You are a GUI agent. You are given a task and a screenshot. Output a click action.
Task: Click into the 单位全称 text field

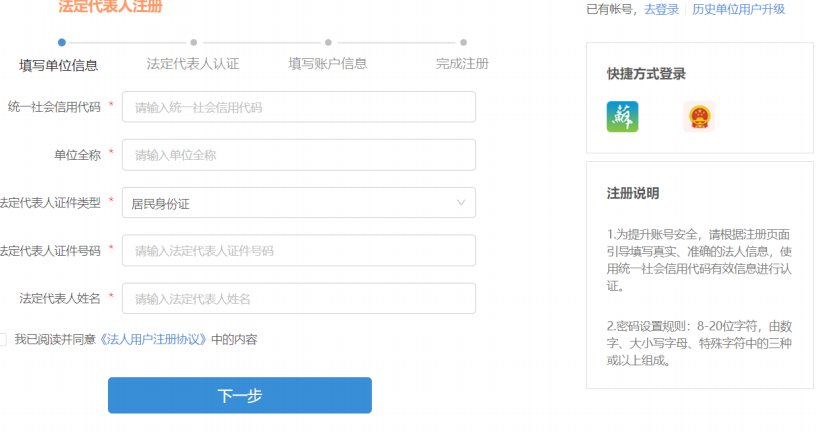point(298,155)
